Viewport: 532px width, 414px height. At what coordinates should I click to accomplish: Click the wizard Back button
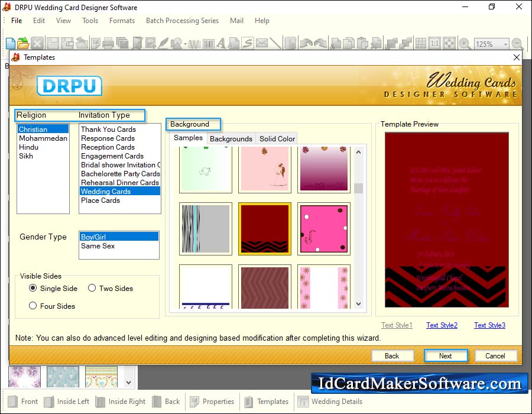(392, 356)
